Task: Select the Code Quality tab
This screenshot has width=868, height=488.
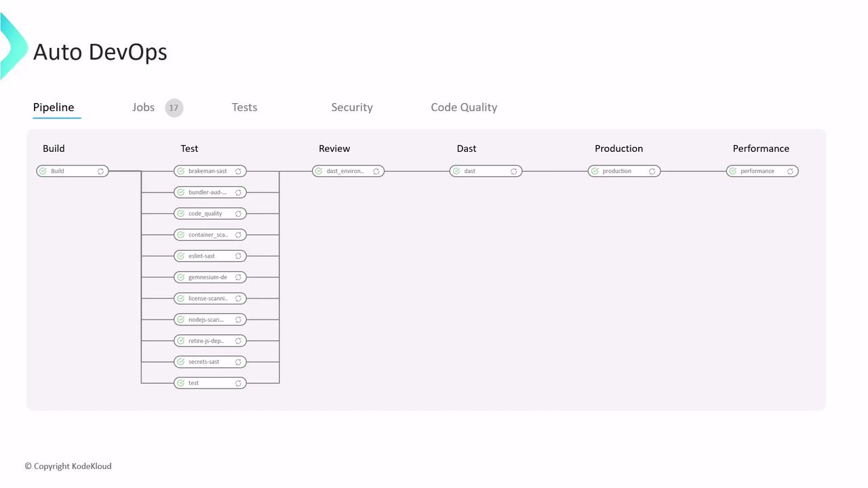Action: 464,107
